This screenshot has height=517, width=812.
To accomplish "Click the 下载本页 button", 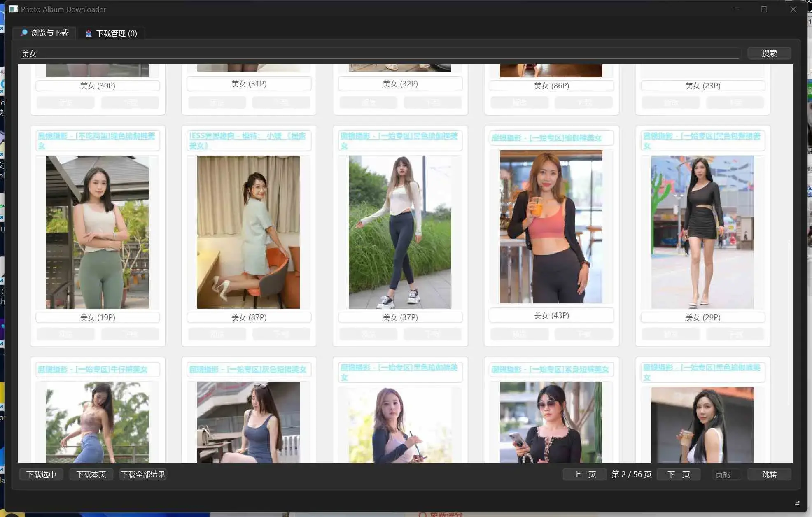I will click(x=91, y=474).
